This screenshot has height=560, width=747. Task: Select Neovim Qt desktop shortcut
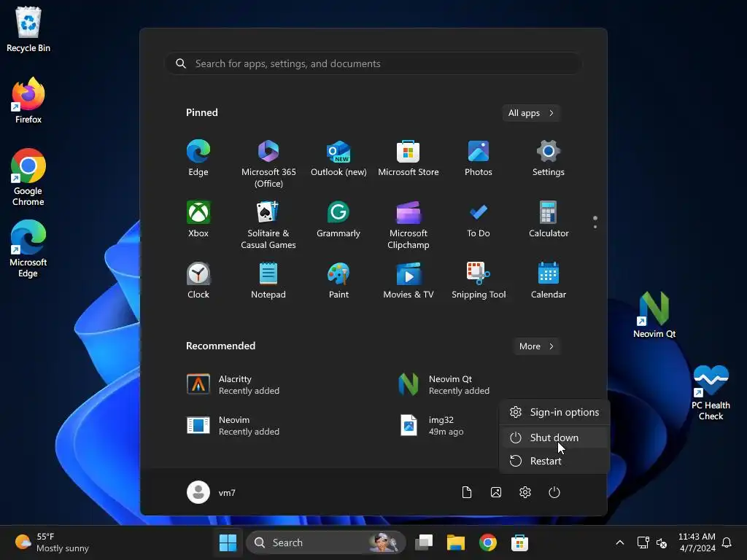[x=654, y=315]
